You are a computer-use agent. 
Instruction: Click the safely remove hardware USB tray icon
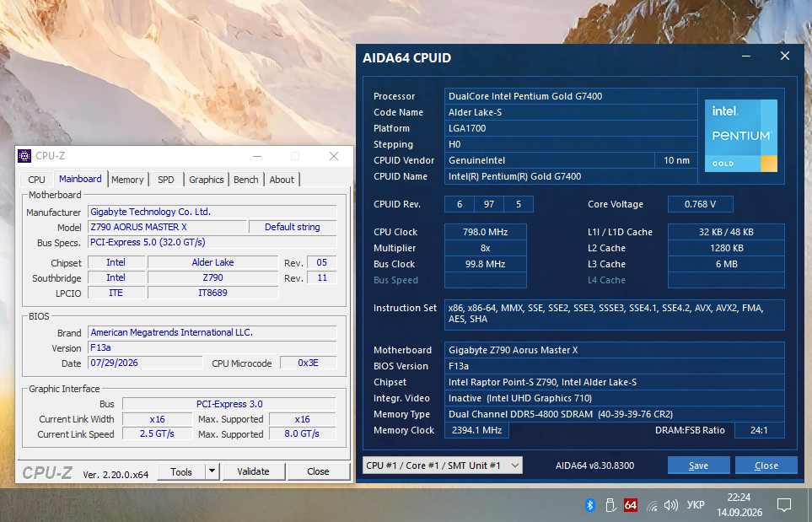point(610,505)
